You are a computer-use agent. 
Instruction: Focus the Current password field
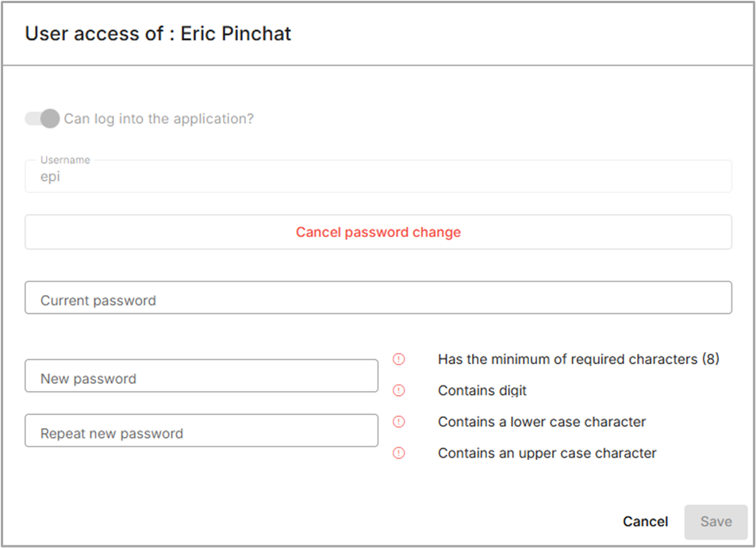pos(378,301)
